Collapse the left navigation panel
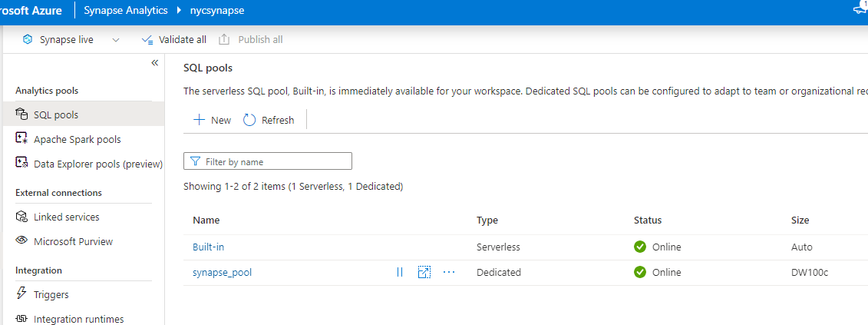Screen dimensions: 868x325 point(154,63)
